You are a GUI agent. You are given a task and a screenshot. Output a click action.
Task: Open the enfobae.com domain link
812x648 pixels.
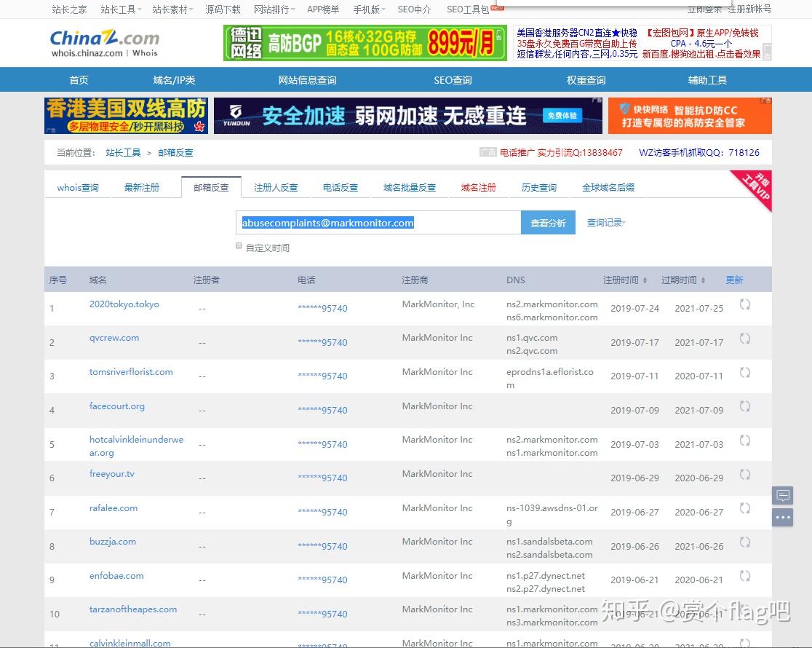[x=116, y=575]
